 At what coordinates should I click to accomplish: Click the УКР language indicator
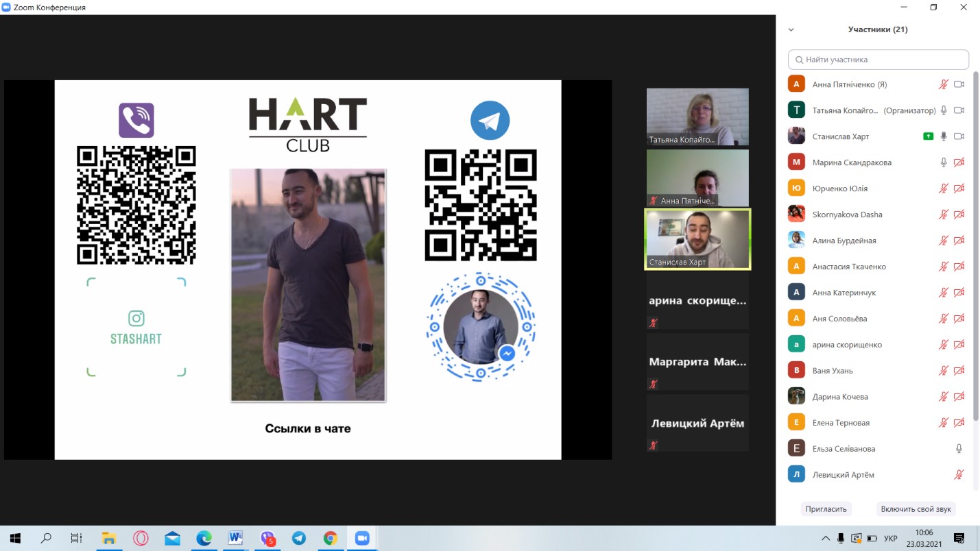(x=891, y=539)
